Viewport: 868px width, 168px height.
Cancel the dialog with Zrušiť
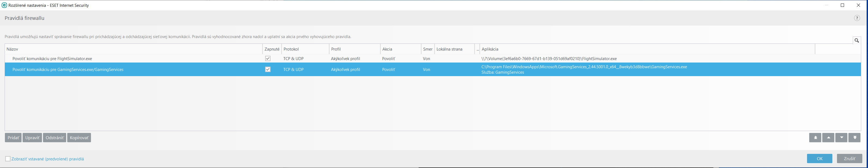(849, 158)
